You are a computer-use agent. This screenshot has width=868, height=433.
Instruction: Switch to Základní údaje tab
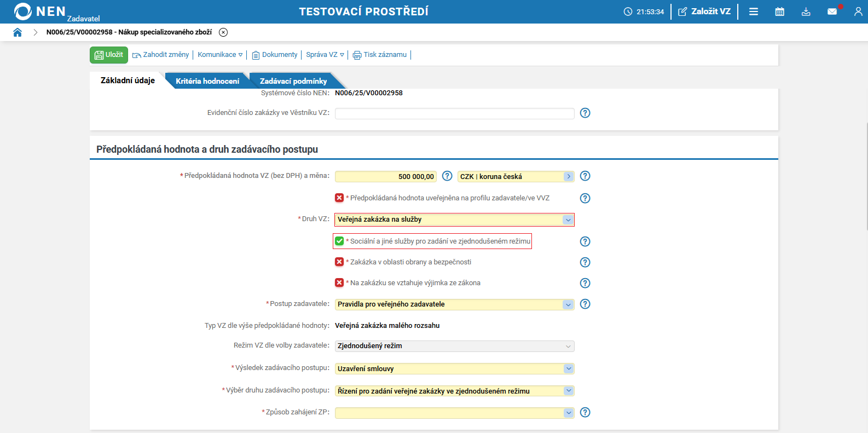coord(128,80)
